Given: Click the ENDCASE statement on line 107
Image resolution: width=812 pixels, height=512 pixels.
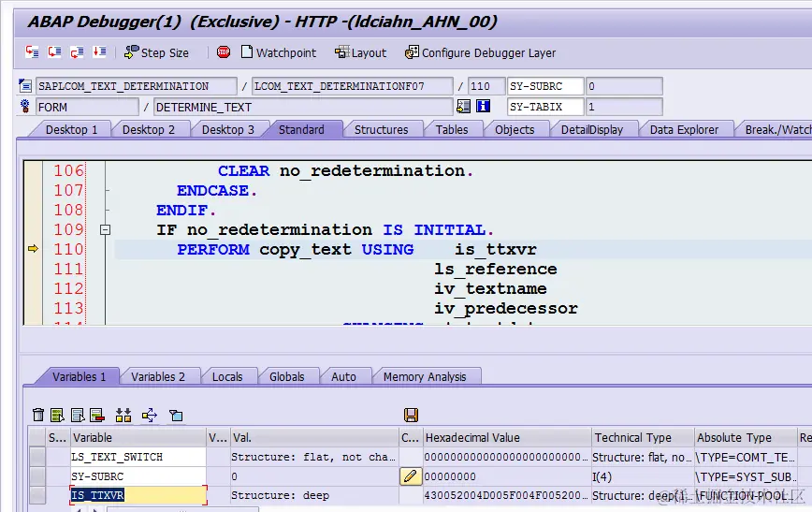Looking at the screenshot, I should (x=216, y=191).
